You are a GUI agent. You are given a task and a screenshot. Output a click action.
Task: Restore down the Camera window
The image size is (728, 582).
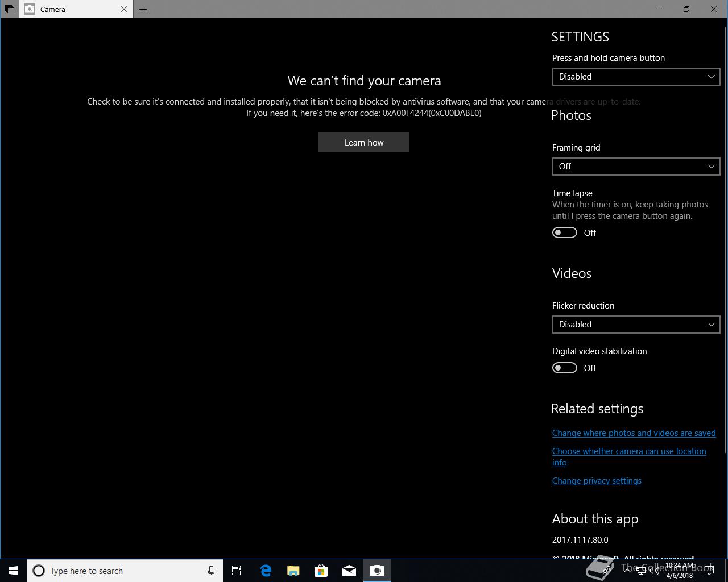pos(686,9)
